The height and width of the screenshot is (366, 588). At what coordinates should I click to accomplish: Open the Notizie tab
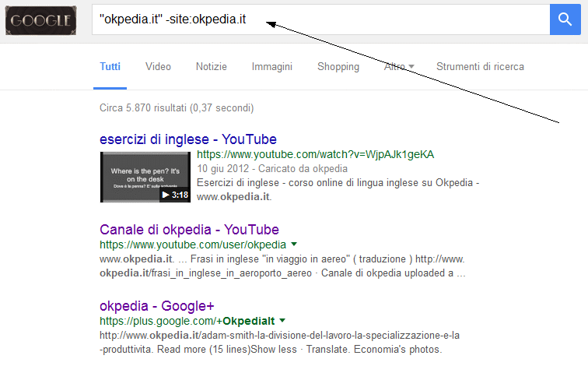pos(211,66)
